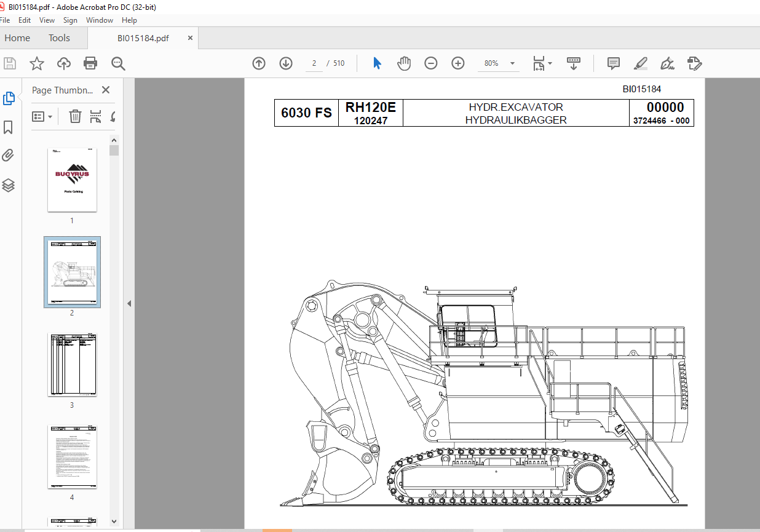Viewport: 760px width, 532px height.
Task: Close the Page Thumbnails panel
Action: pos(106,90)
